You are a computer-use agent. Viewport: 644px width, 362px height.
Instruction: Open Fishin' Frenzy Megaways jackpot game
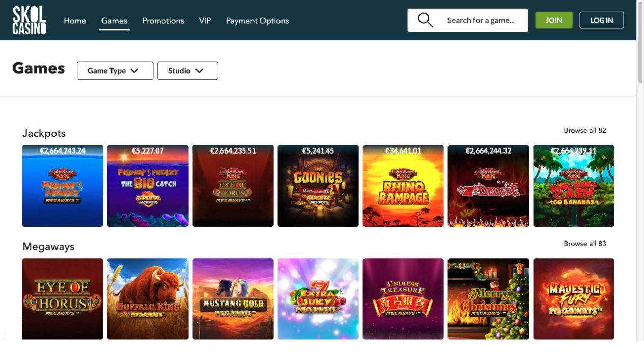pyautogui.click(x=63, y=186)
